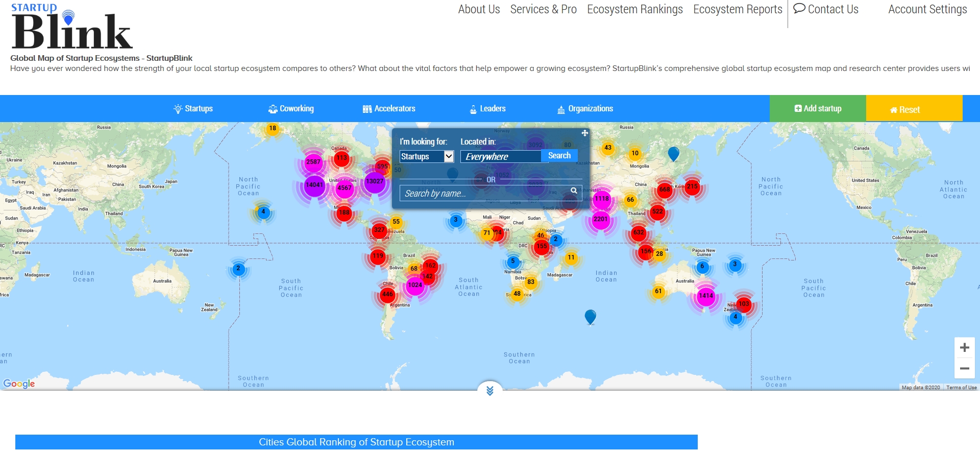Click the Contact Us link
The height and width of the screenshot is (451, 980).
(x=826, y=9)
